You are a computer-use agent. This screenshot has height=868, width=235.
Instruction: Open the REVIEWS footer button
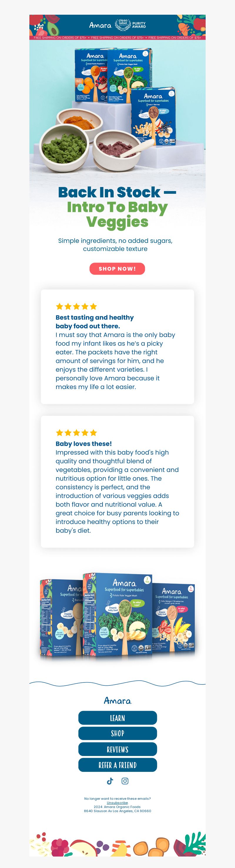117,749
